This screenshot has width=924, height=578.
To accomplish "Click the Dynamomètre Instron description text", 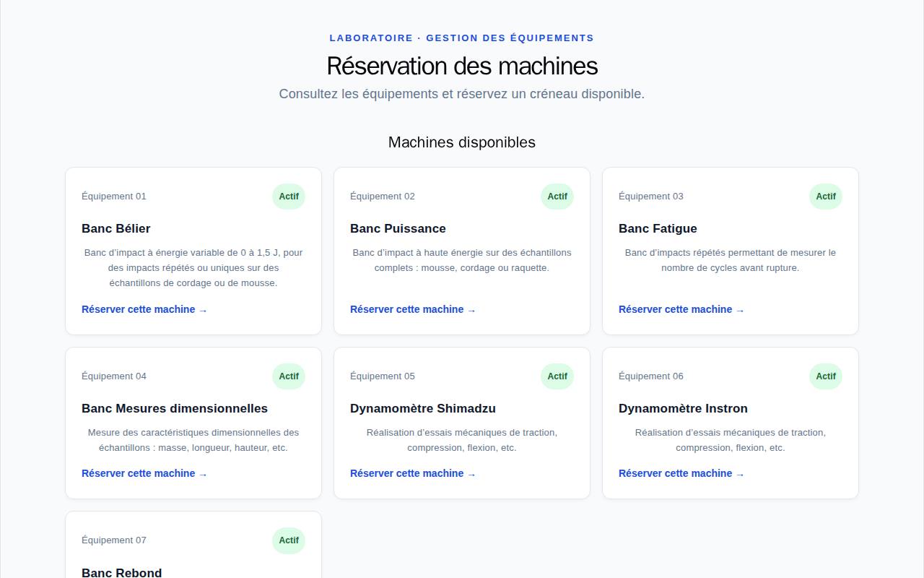I will click(731, 440).
